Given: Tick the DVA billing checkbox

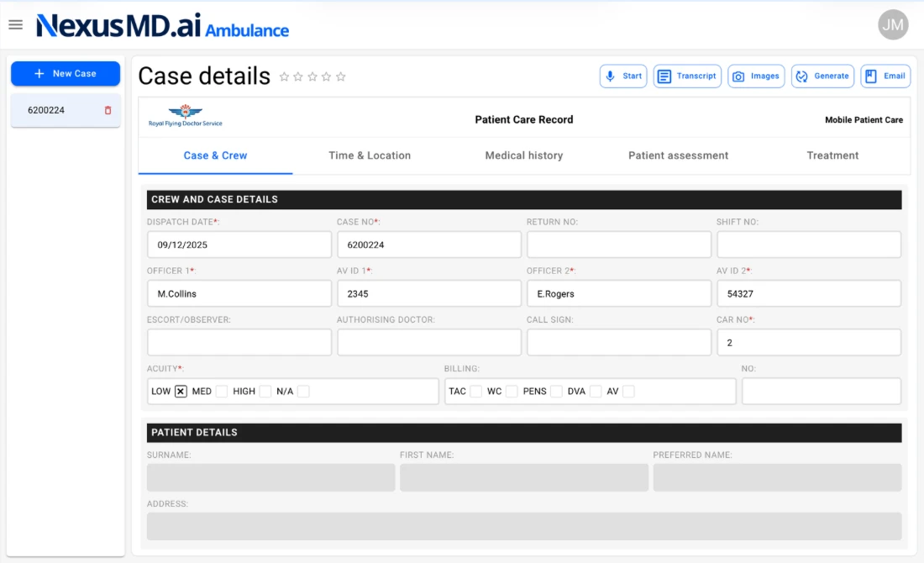Looking at the screenshot, I should [596, 392].
